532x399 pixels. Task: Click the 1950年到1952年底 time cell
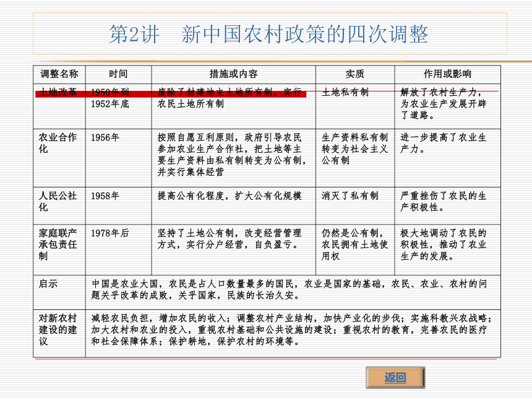(x=118, y=106)
